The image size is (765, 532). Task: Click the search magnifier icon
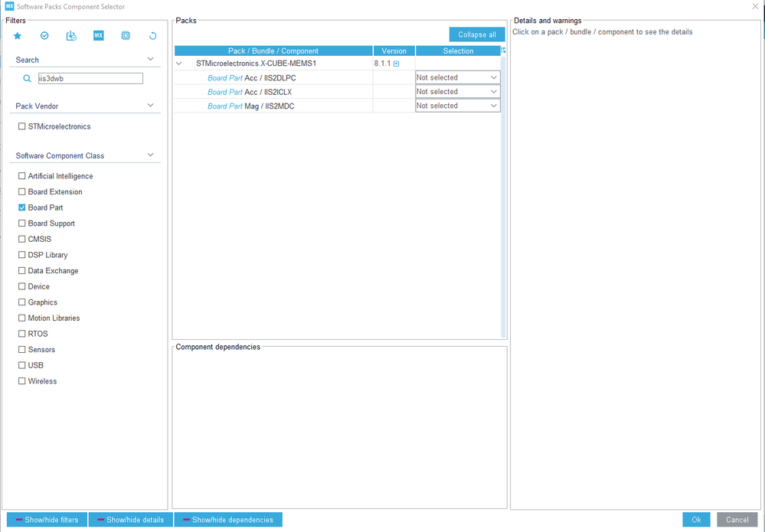click(x=28, y=79)
